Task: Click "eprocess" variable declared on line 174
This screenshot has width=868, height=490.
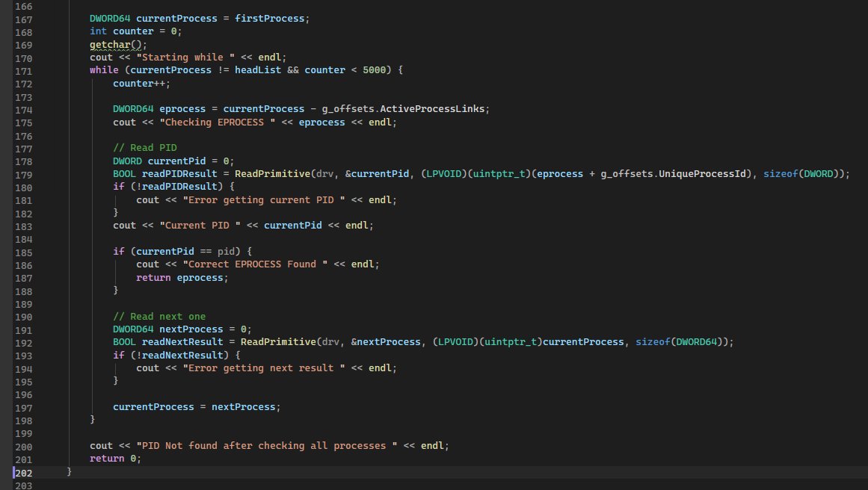Action: pos(182,108)
